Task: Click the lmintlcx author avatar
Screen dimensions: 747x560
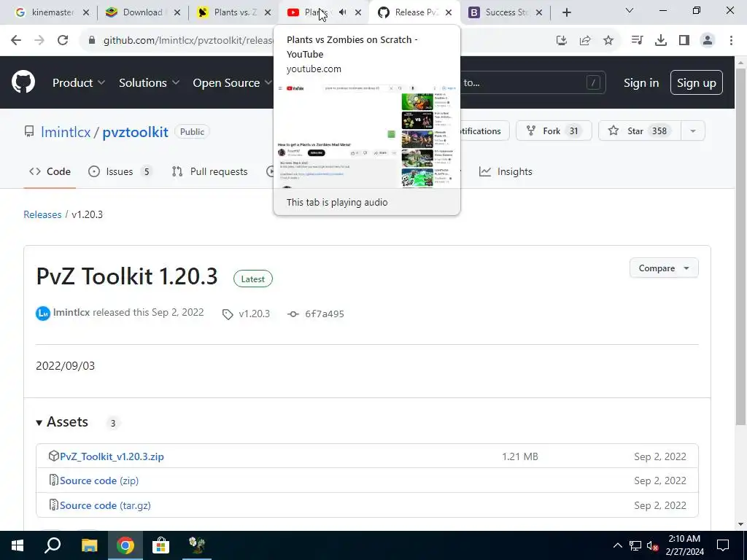Action: tap(43, 314)
